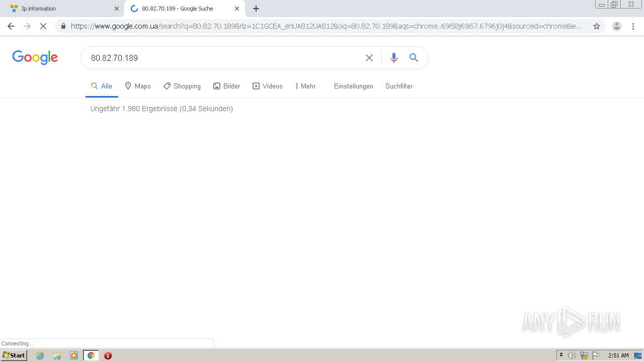Click the browser back arrow
Screen dimensions: 644x362
click(x=11, y=26)
